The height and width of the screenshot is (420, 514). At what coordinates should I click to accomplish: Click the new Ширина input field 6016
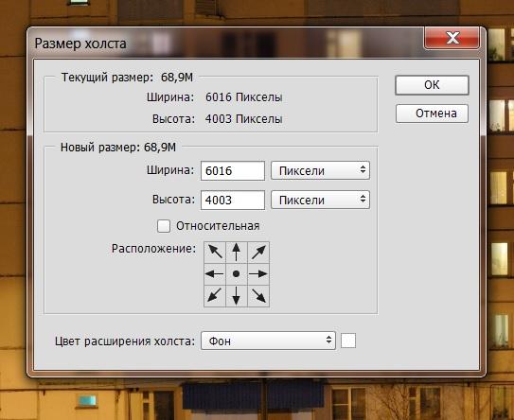(233, 170)
